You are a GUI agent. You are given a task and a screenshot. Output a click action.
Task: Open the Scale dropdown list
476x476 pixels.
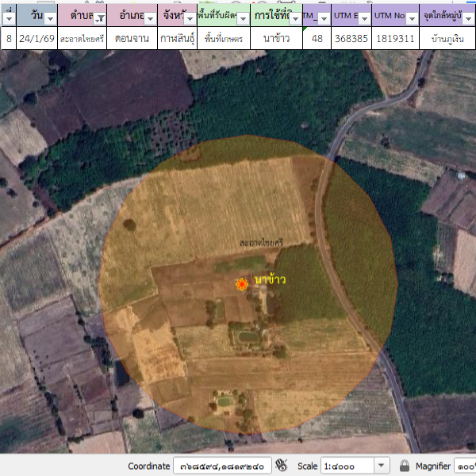coord(382,466)
